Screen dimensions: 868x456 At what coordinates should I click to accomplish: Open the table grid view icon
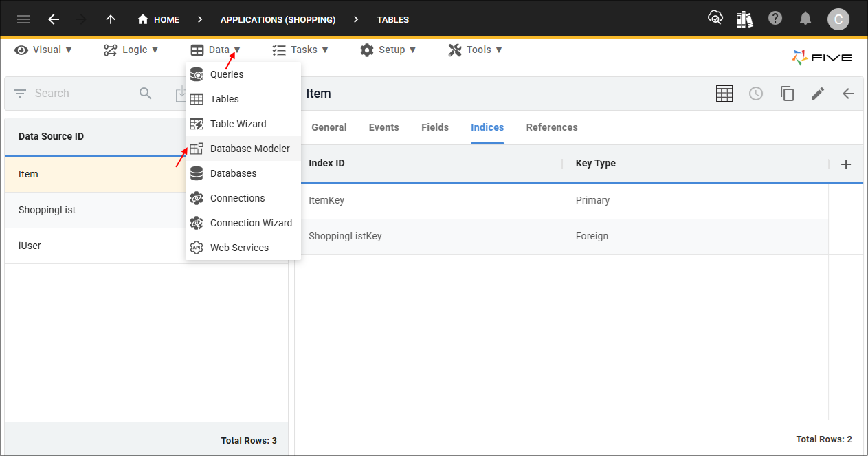coord(724,93)
